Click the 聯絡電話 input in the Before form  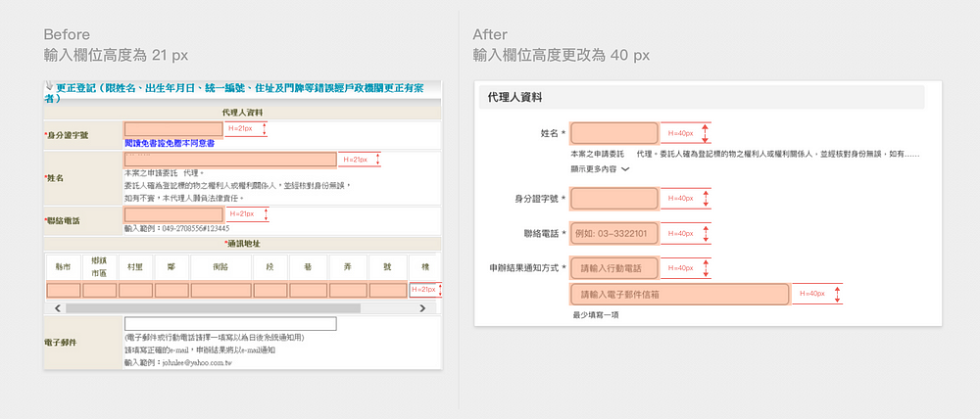click(173, 214)
